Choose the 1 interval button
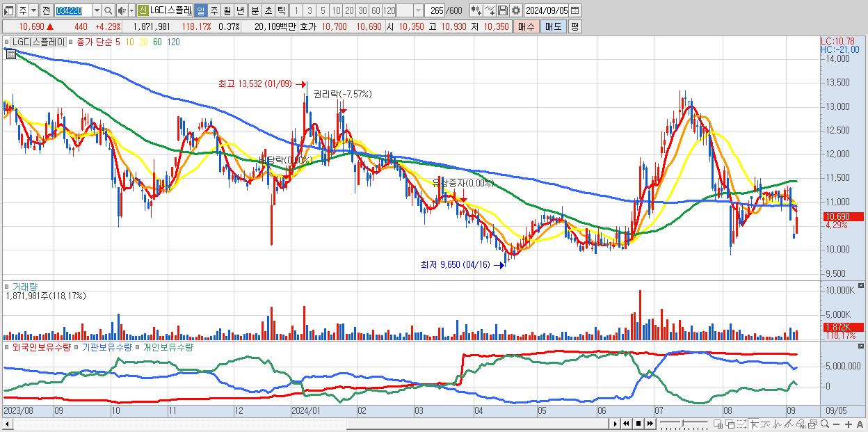The width and height of the screenshot is (868, 432). pos(296,10)
